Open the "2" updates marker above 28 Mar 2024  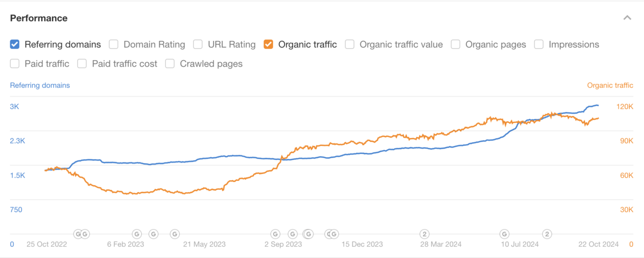[424, 234]
